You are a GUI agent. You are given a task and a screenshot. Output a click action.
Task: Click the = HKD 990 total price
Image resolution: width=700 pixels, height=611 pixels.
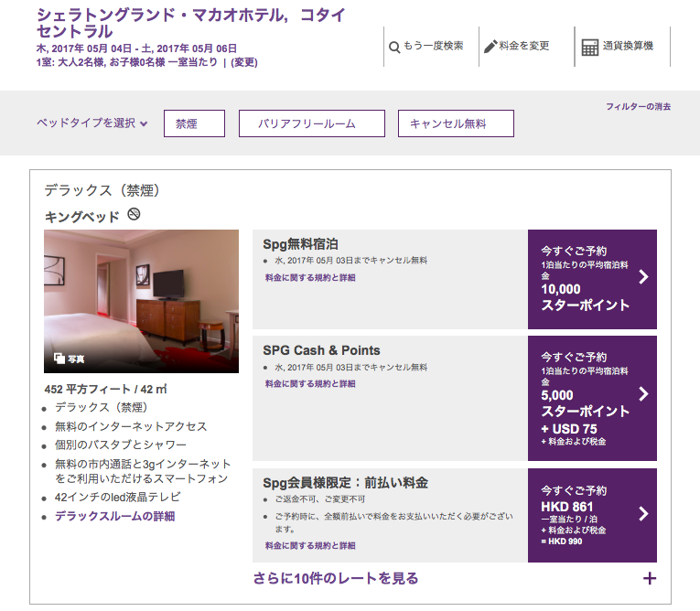point(562,541)
